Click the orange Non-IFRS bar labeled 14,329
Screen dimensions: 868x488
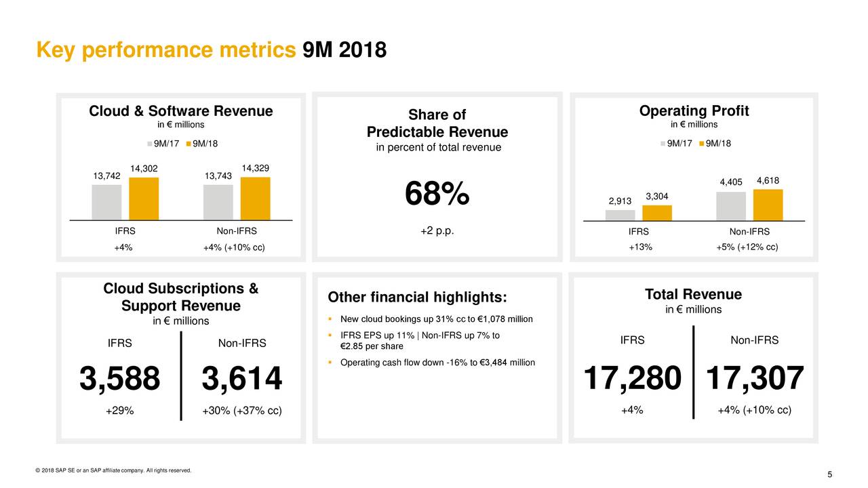pyautogui.click(x=255, y=199)
